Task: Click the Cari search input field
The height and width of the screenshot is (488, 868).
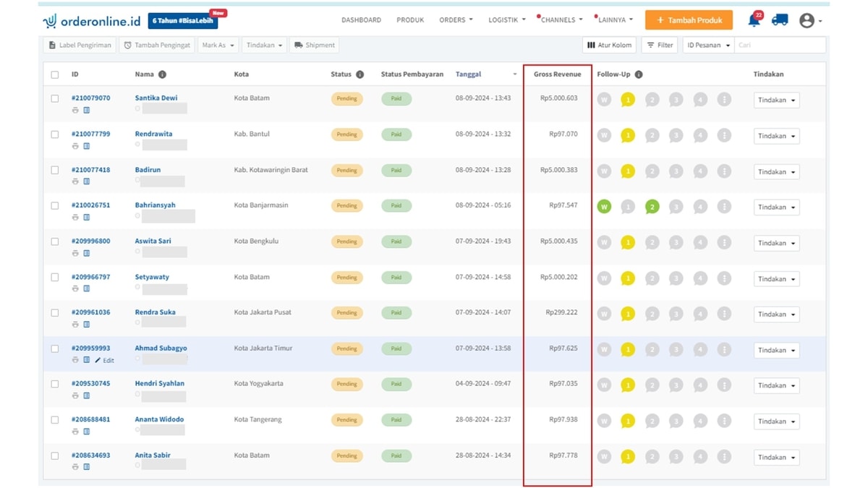Action: pyautogui.click(x=779, y=45)
